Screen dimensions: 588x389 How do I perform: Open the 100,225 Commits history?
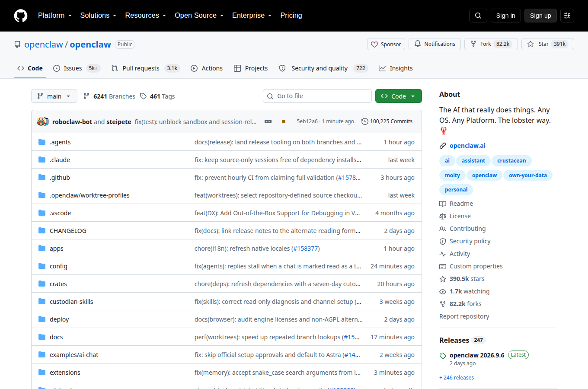387,121
